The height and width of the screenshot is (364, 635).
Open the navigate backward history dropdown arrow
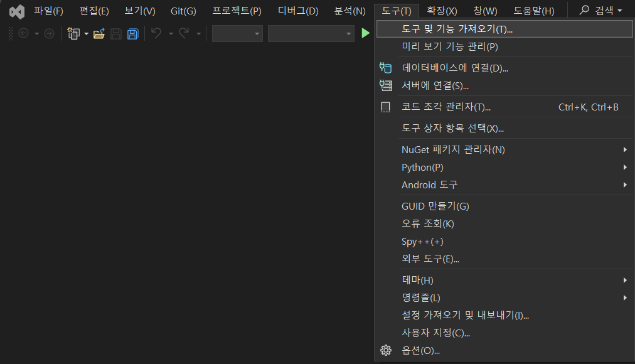point(37,34)
